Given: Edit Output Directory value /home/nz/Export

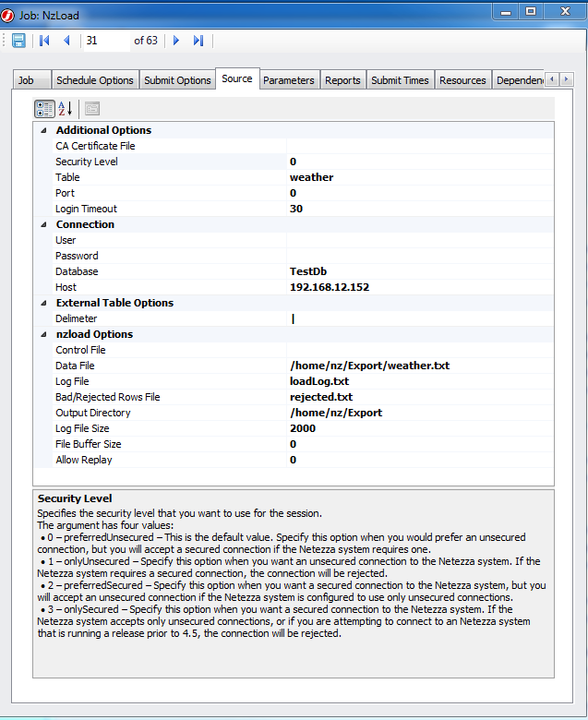Looking at the screenshot, I should tap(420, 413).
